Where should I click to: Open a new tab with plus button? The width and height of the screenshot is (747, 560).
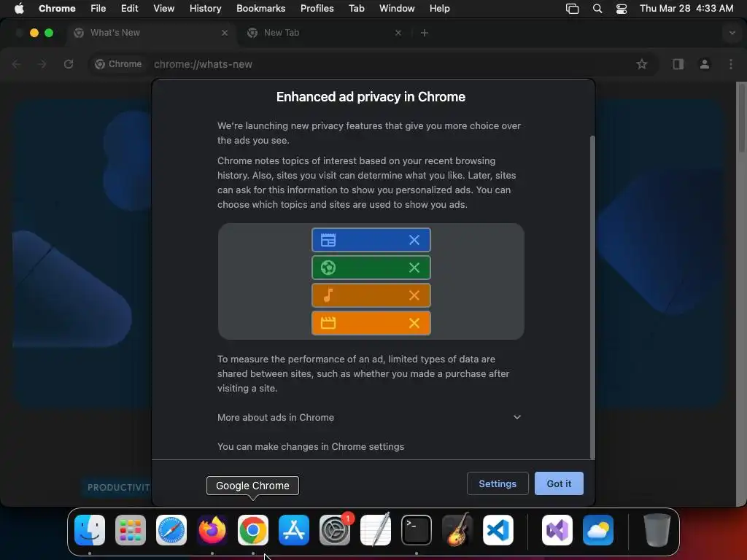[425, 33]
